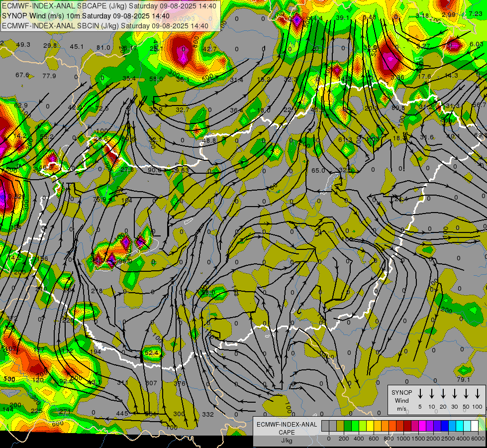Click the '79.1' value in the lower-right

[x=464, y=380]
